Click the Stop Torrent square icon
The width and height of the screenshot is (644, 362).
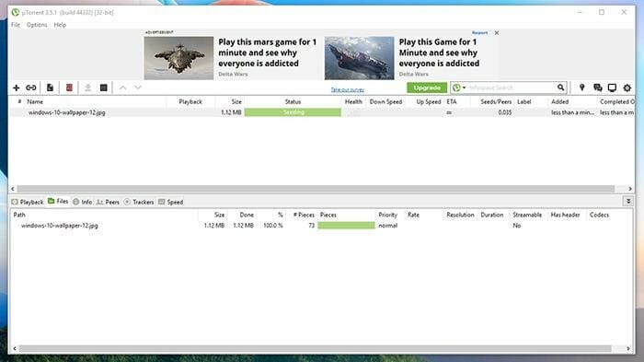pyautogui.click(x=103, y=88)
